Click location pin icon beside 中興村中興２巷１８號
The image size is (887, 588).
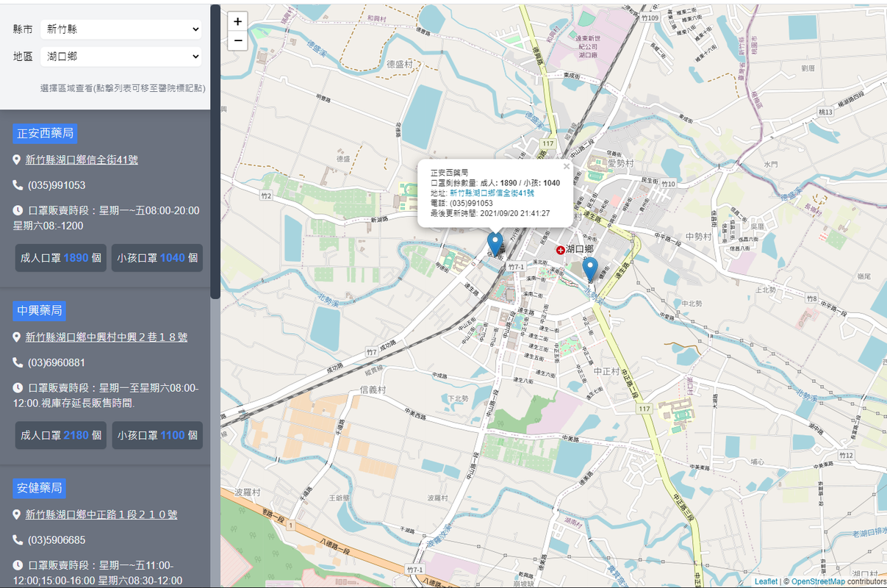click(x=17, y=337)
